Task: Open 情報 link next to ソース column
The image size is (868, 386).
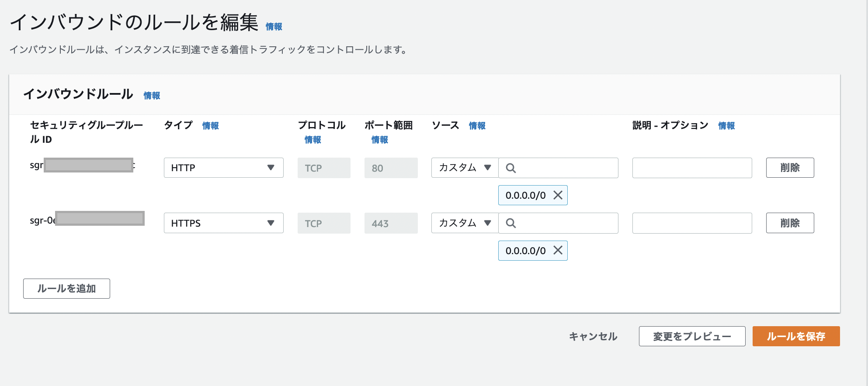Action: (477, 126)
